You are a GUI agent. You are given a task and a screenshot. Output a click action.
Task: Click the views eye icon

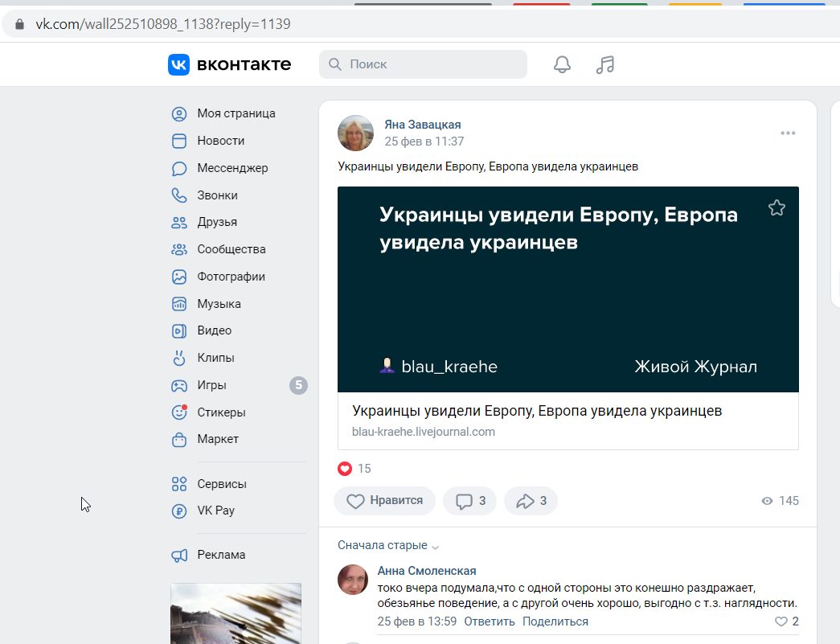pos(767,501)
